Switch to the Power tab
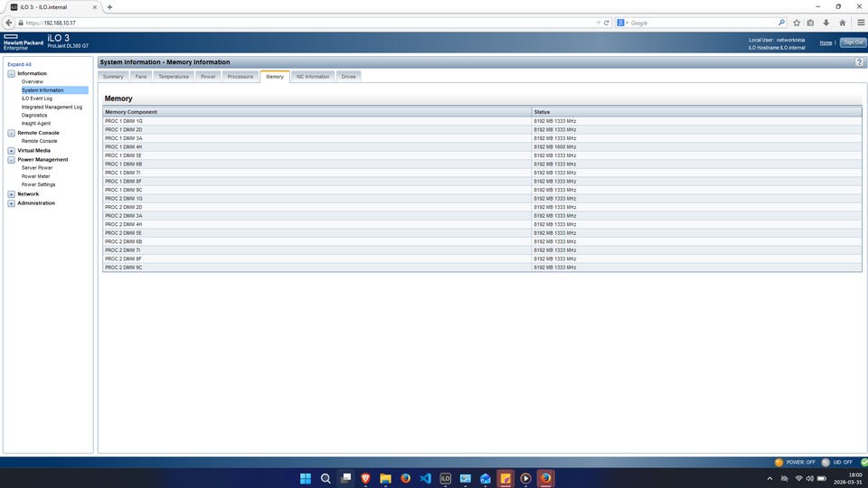Viewport: 868px width, 488px height. (208, 76)
